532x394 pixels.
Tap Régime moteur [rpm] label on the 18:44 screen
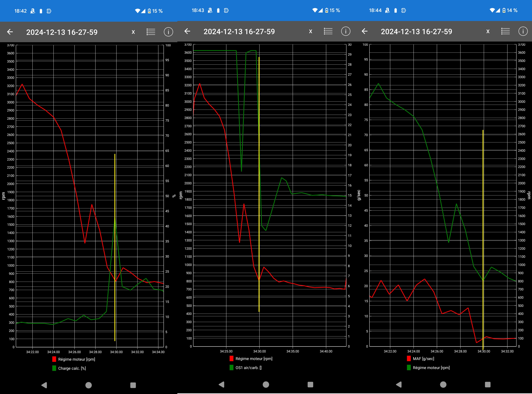431,368
